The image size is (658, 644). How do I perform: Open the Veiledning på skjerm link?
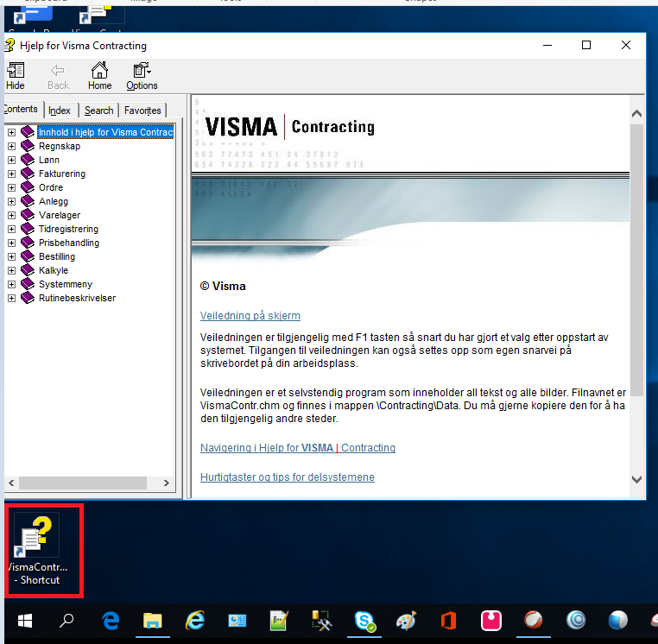coord(250,316)
